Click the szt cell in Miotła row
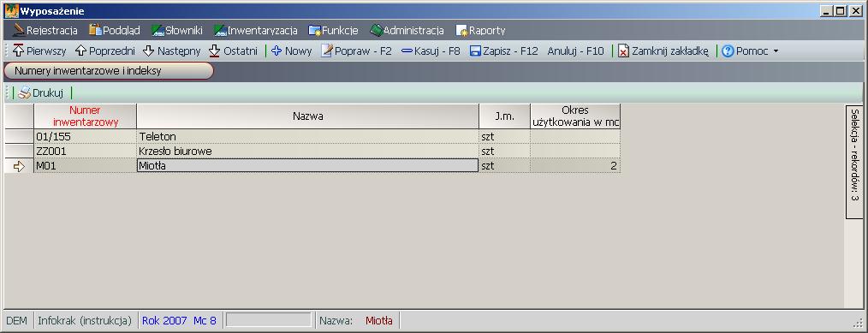The width and height of the screenshot is (868, 333). [x=504, y=165]
